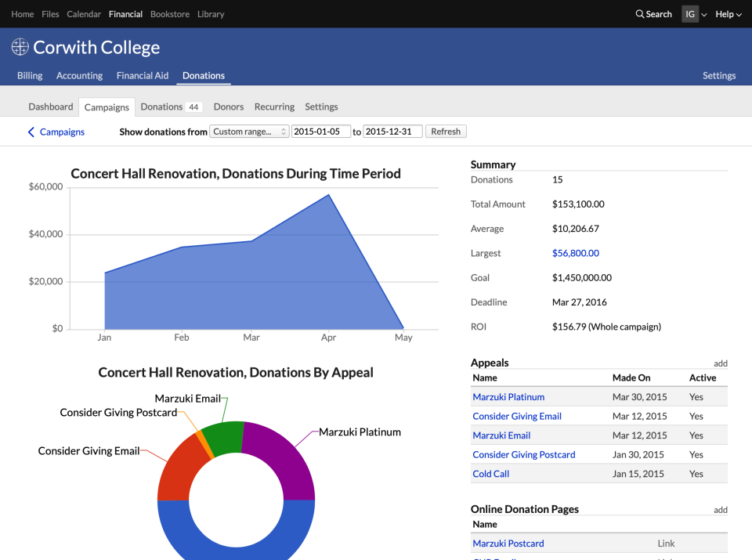Switch to the Donors tab
This screenshot has width=752, height=560.
point(229,107)
